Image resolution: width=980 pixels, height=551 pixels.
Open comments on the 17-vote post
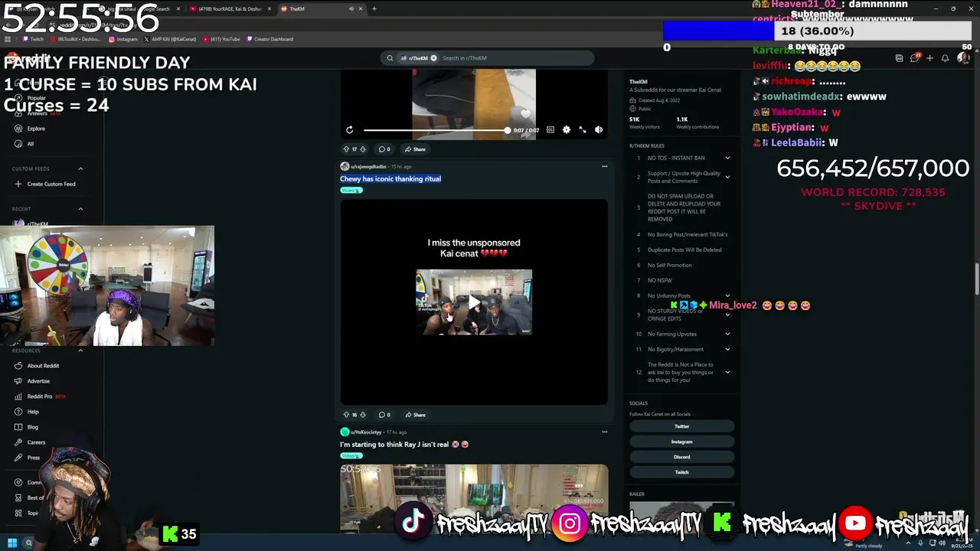(x=384, y=149)
